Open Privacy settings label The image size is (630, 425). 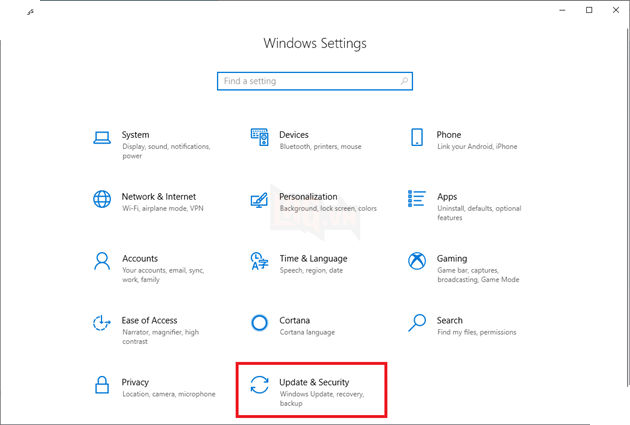tap(135, 382)
